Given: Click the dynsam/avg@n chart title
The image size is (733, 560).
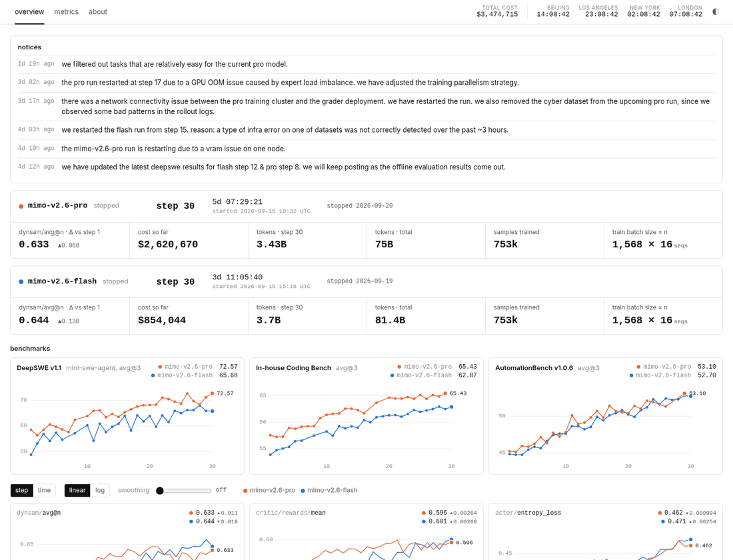Looking at the screenshot, I should click(x=39, y=513).
